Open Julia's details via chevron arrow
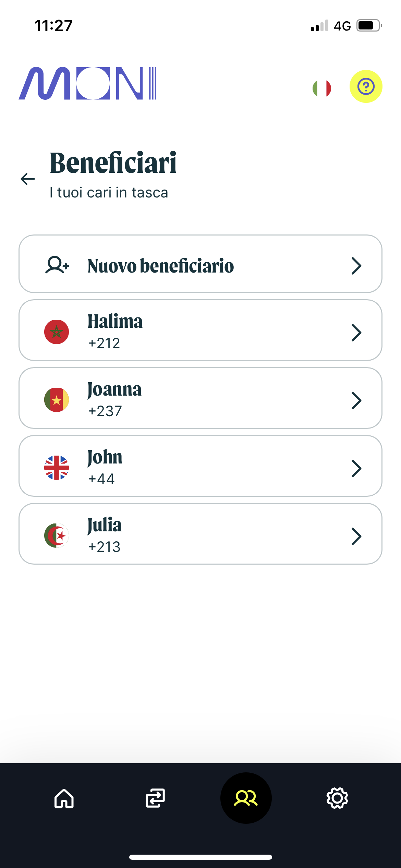The width and height of the screenshot is (401, 868). point(356,536)
